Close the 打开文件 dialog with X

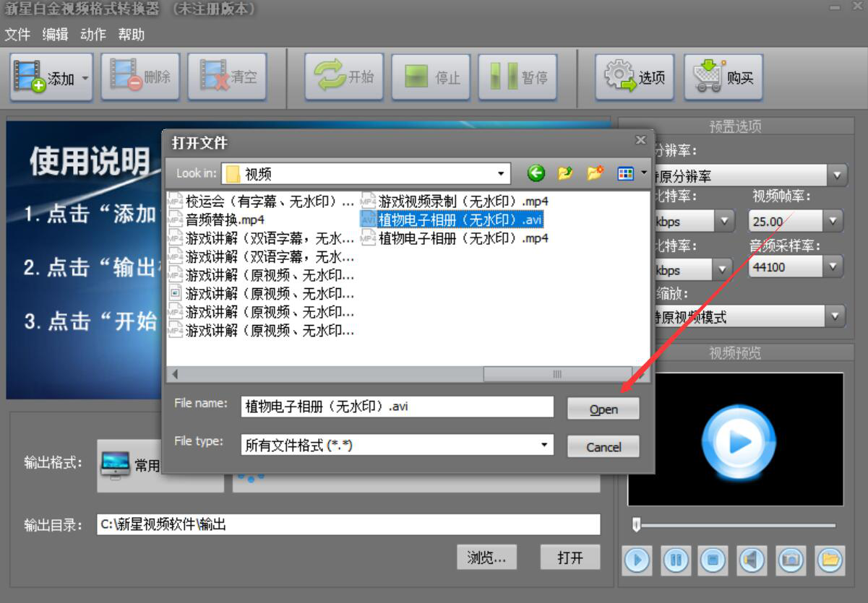tap(640, 140)
